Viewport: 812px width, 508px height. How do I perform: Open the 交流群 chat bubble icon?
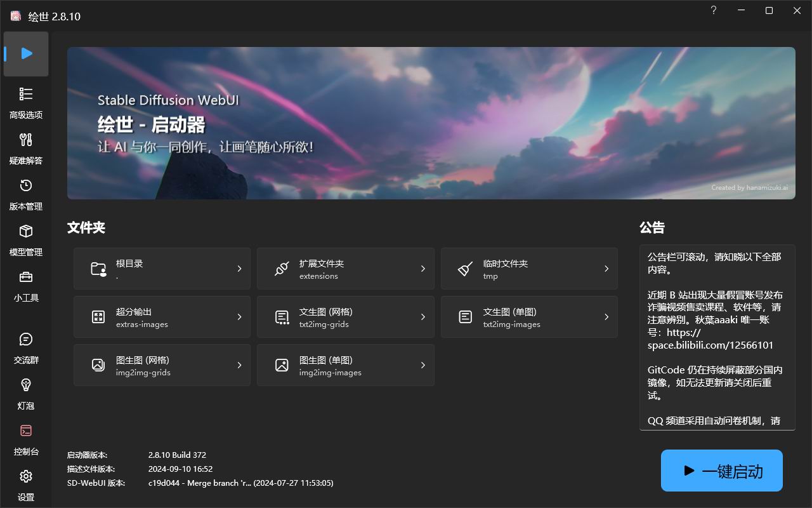pyautogui.click(x=26, y=339)
